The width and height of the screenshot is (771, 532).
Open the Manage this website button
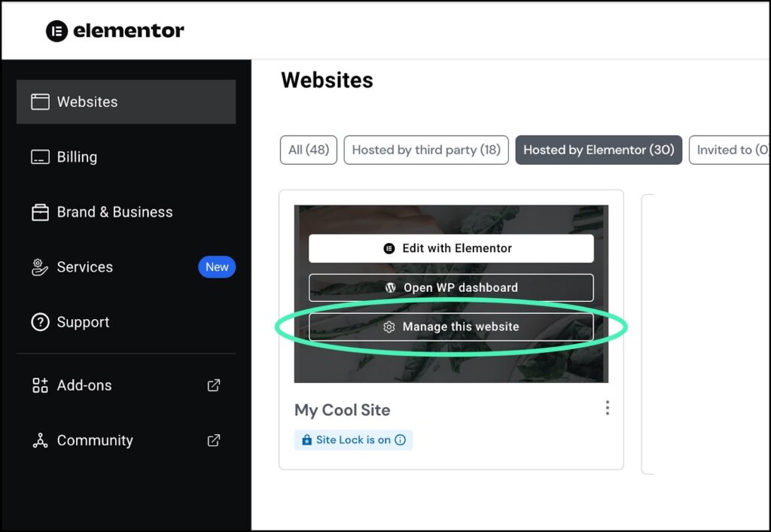click(450, 327)
